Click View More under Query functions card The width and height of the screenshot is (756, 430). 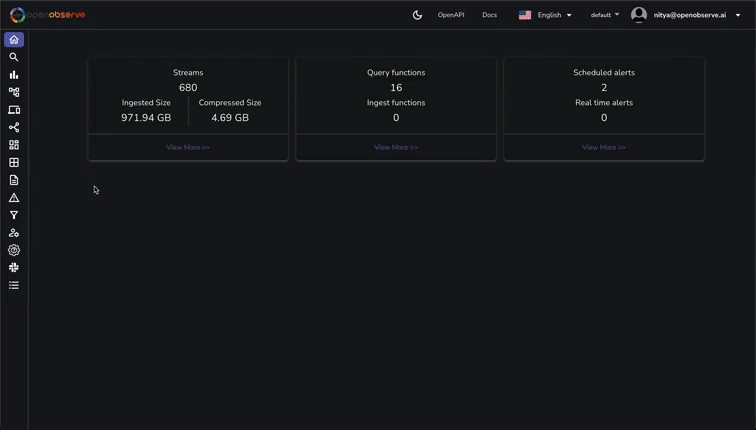(x=396, y=148)
